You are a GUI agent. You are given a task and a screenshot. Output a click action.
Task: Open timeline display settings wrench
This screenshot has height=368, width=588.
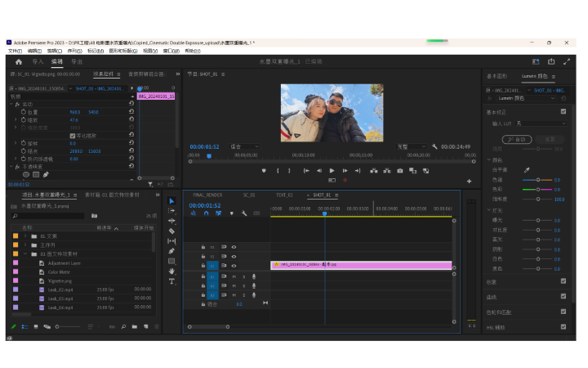pos(244,213)
